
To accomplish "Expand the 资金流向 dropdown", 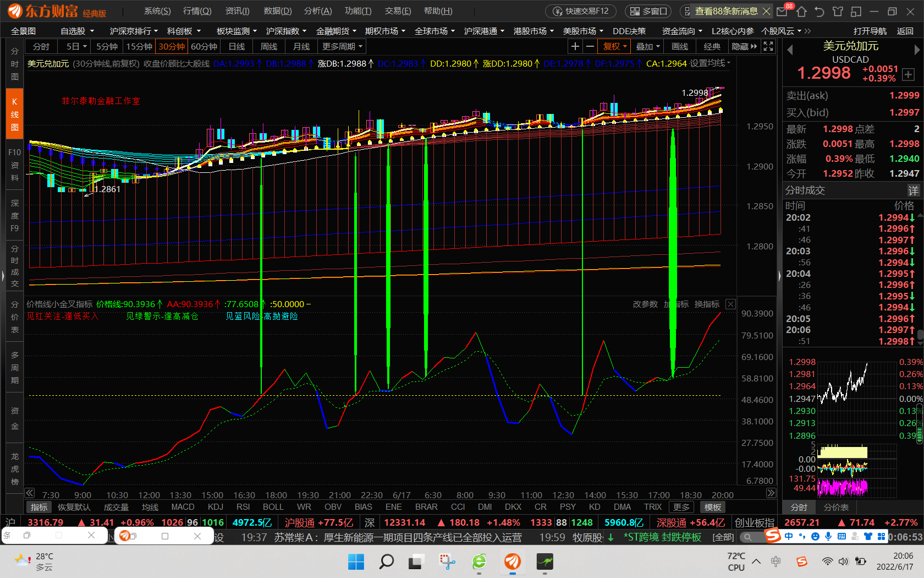I will pyautogui.click(x=682, y=31).
